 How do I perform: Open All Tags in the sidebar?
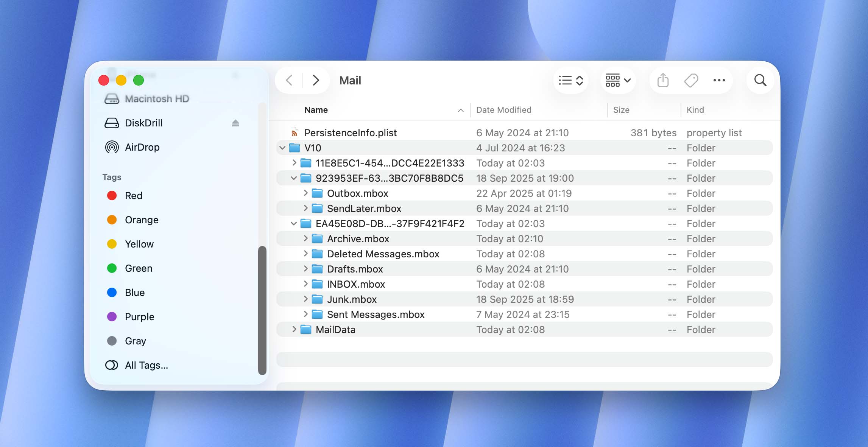(146, 365)
